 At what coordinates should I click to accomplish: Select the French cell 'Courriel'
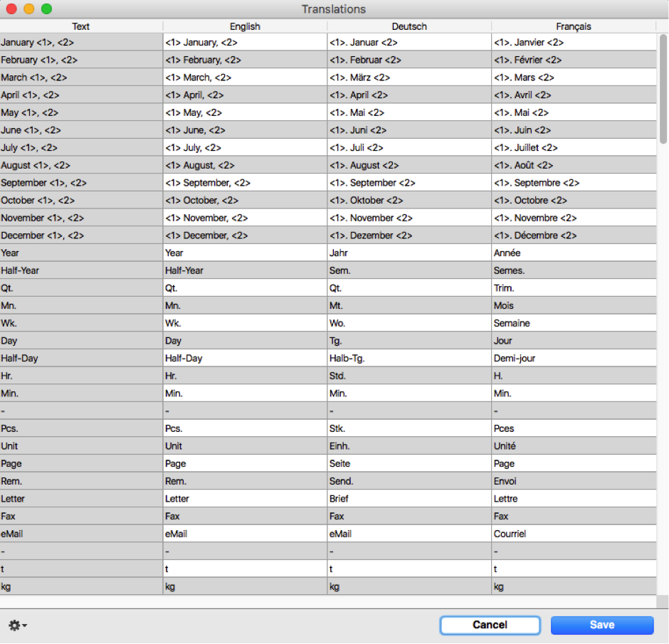click(573, 534)
